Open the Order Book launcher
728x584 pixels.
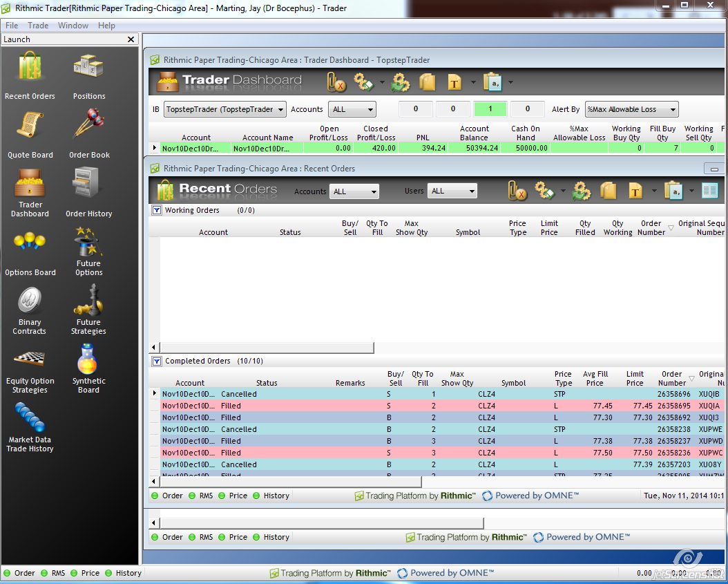89,134
